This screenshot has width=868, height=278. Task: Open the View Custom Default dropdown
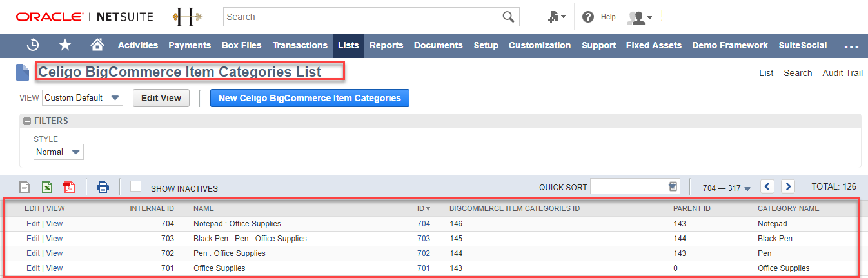[83, 97]
